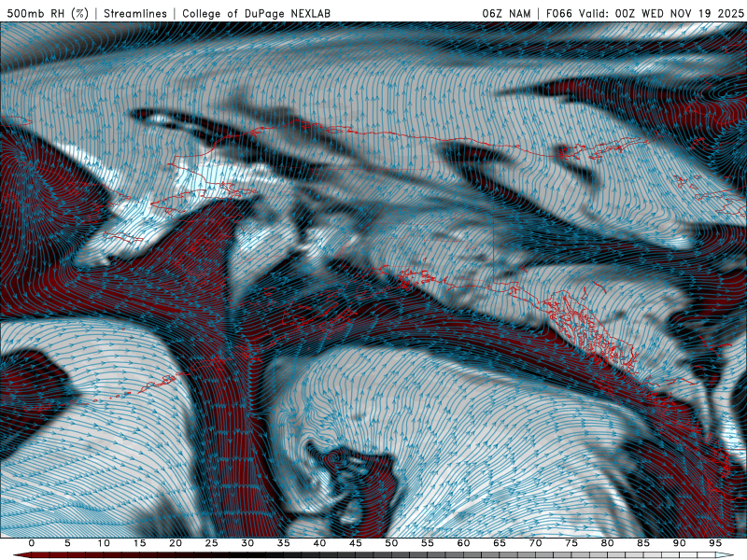Screen dimensions: 747x560
Task: Click the colorbar label "85"
Action: 643,543
